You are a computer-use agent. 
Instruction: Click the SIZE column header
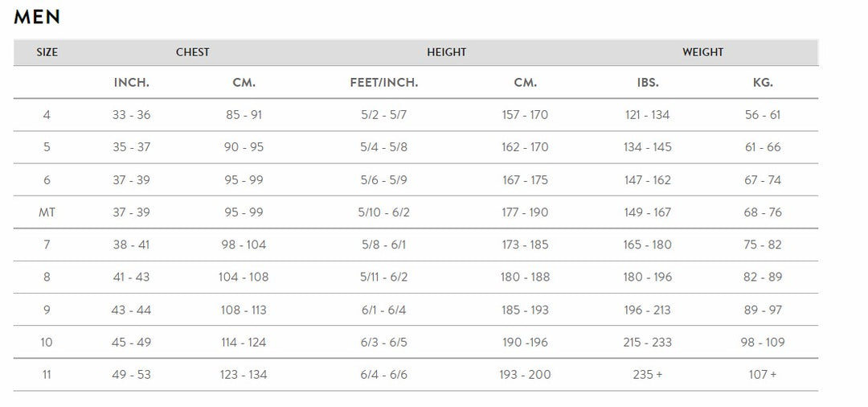click(47, 52)
